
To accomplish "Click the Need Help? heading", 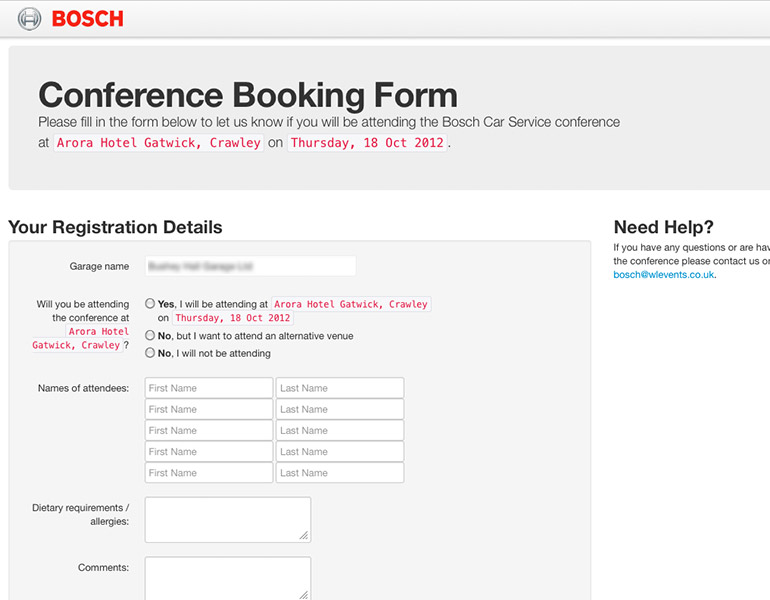I will (663, 227).
